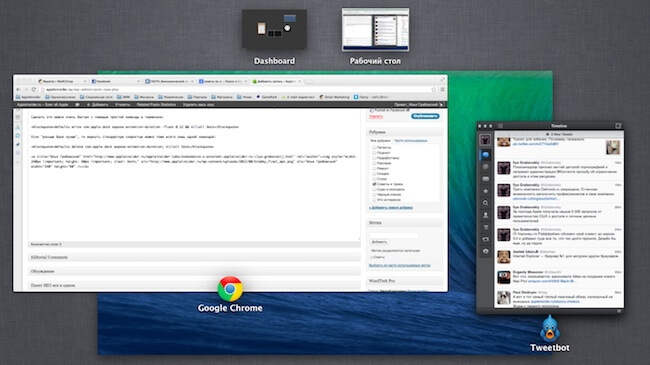The height and width of the screenshot is (365, 650).
Task: Click the bookmark star in Chrome address bar
Action: click(434, 89)
